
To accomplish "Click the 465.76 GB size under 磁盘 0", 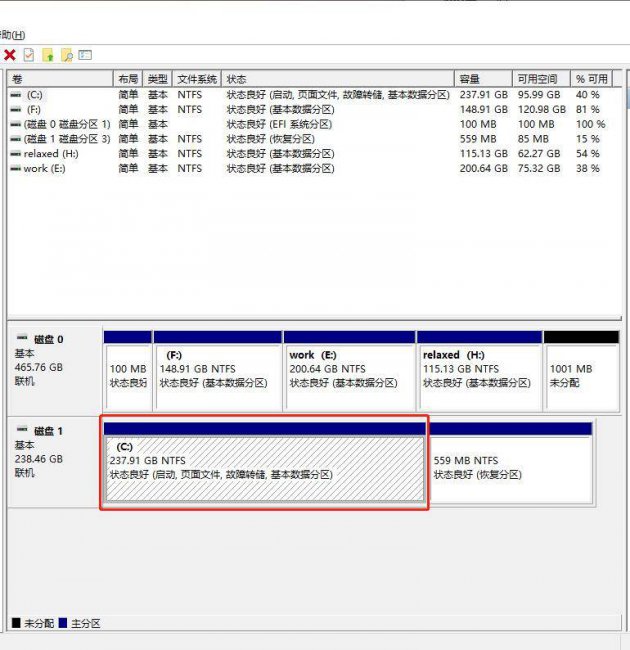I will click(x=39, y=367).
